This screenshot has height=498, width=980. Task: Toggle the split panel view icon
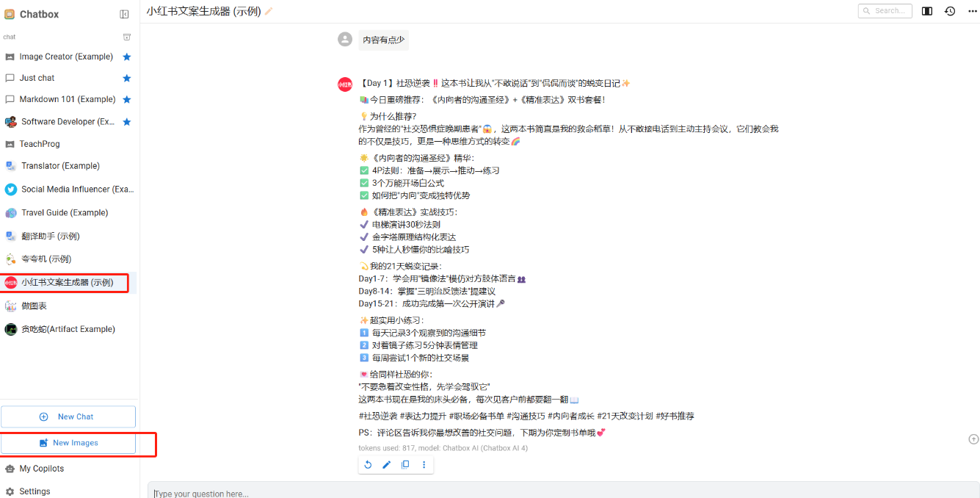(x=927, y=11)
